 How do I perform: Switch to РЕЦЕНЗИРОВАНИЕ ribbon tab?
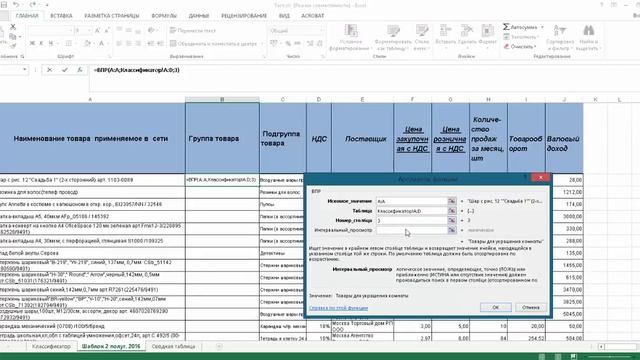point(244,16)
